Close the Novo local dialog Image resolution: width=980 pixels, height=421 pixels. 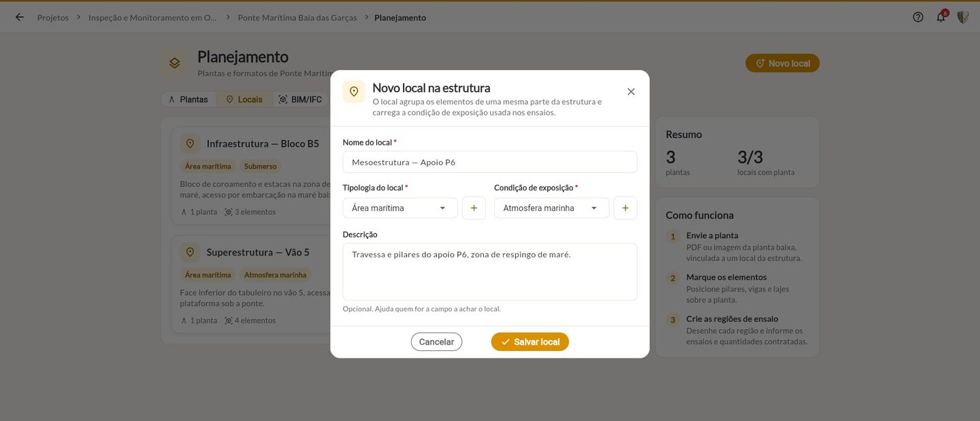(631, 91)
